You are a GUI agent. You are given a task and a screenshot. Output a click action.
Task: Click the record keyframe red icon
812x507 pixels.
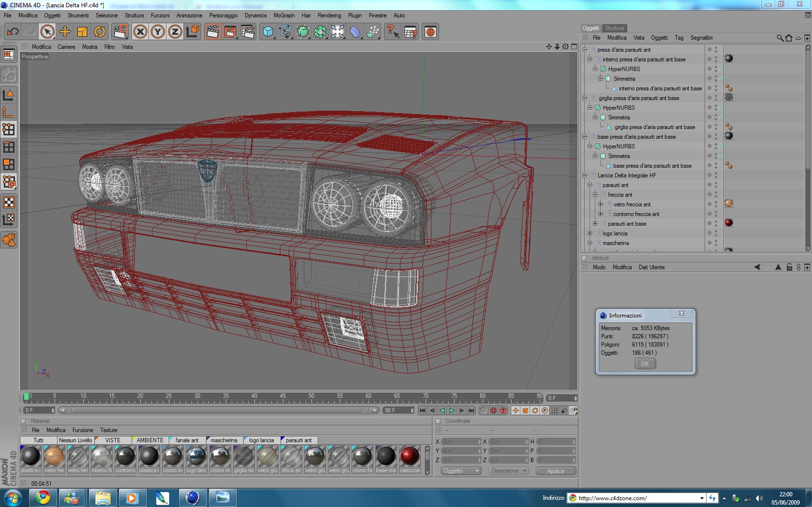tap(493, 410)
